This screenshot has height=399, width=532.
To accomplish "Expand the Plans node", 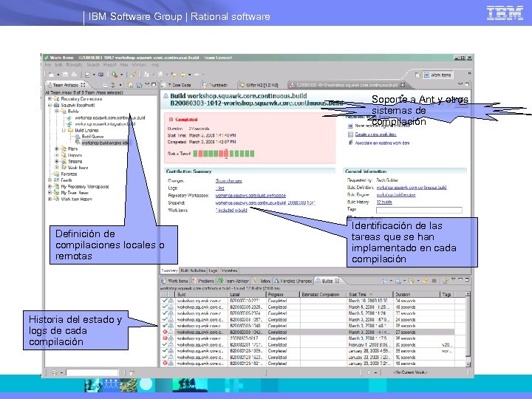I will click(x=57, y=149).
